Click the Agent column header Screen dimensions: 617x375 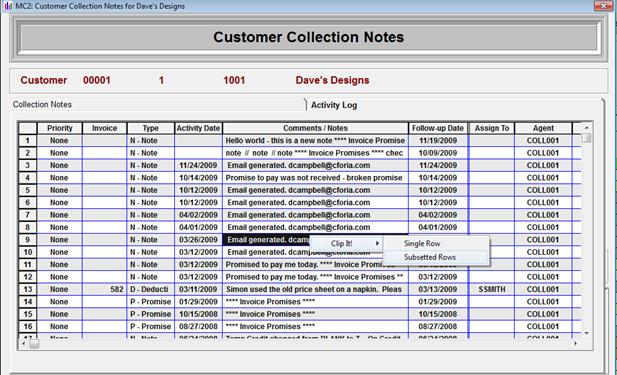coord(543,128)
